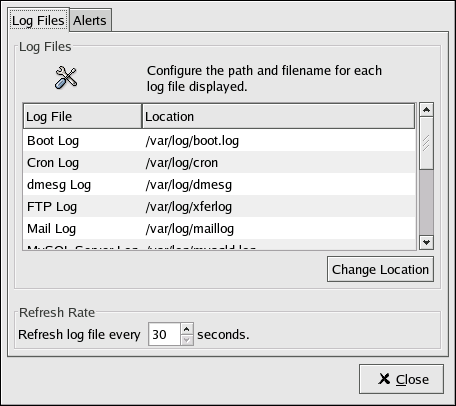The image size is (456, 406).
Task: Decrease refresh seconds with the down spinner arrow
Action: pos(187,340)
